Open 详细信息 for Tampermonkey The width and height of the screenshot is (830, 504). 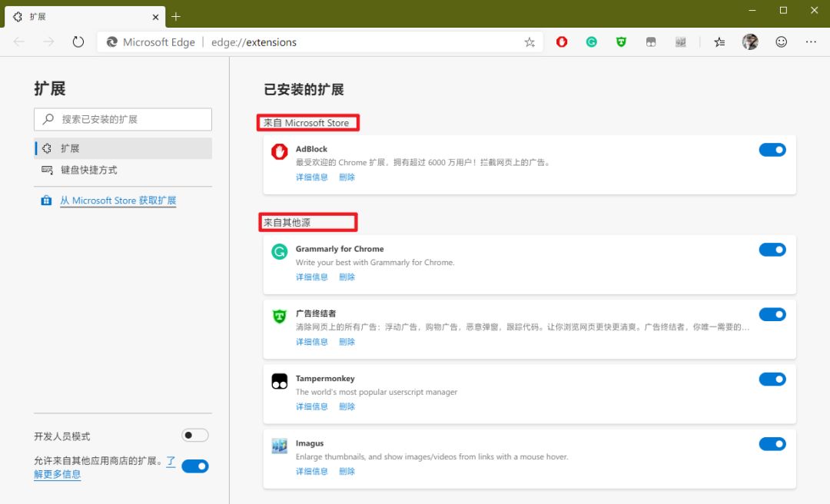(x=312, y=406)
